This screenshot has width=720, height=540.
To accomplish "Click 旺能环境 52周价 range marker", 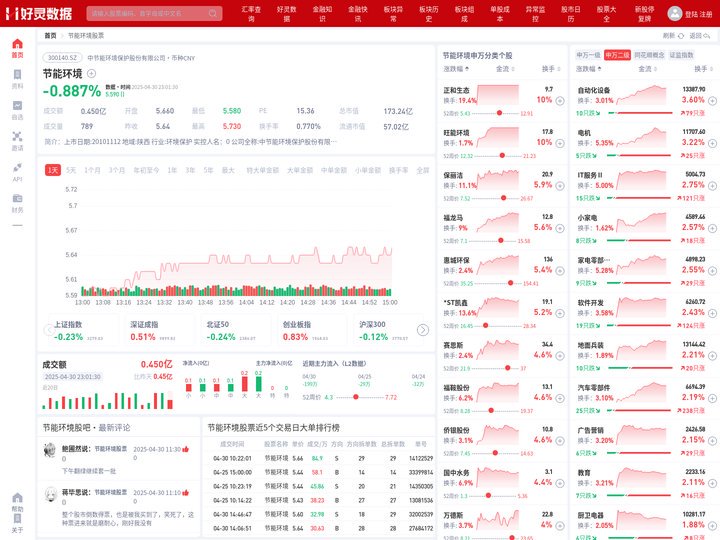I will coord(502,156).
